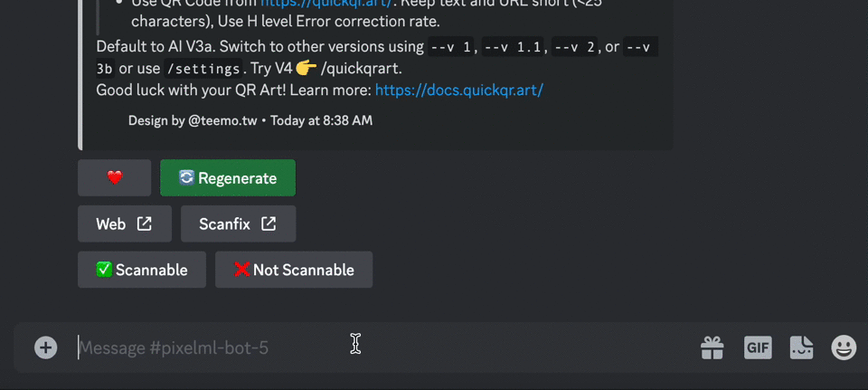Click the external-link arrow icon beside Scanfix
Image resolution: width=868 pixels, height=390 pixels.
tap(269, 224)
